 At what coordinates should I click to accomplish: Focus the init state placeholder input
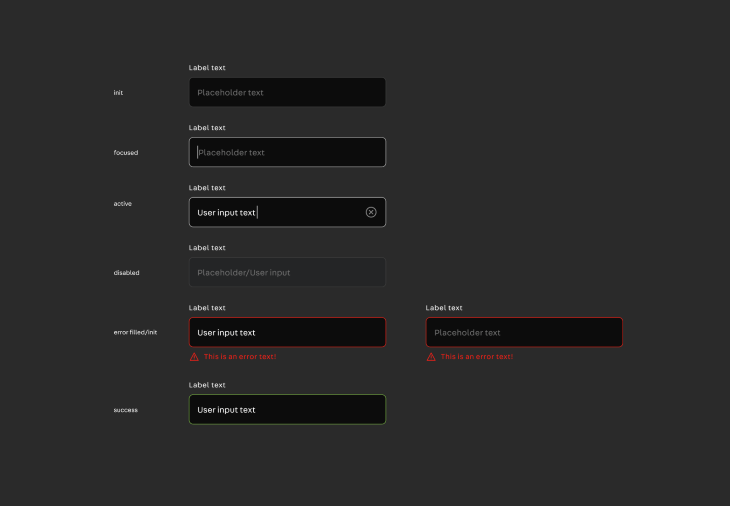point(287,92)
